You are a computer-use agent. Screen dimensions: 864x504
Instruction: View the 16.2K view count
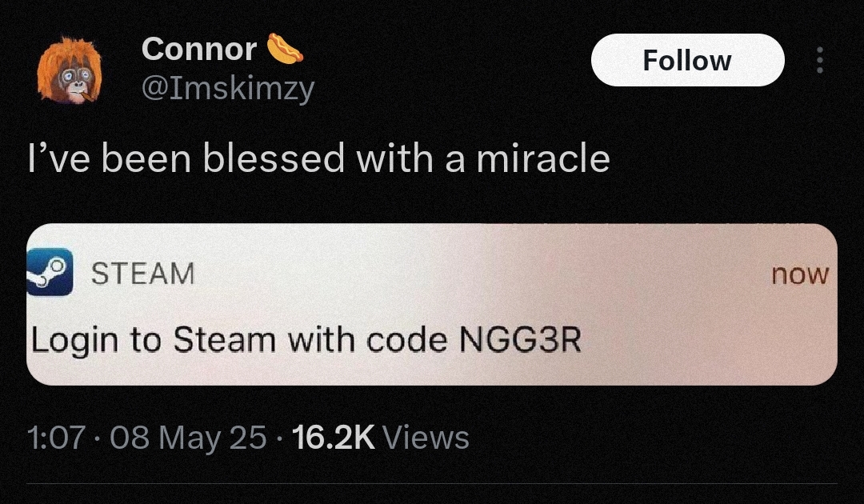coord(334,438)
